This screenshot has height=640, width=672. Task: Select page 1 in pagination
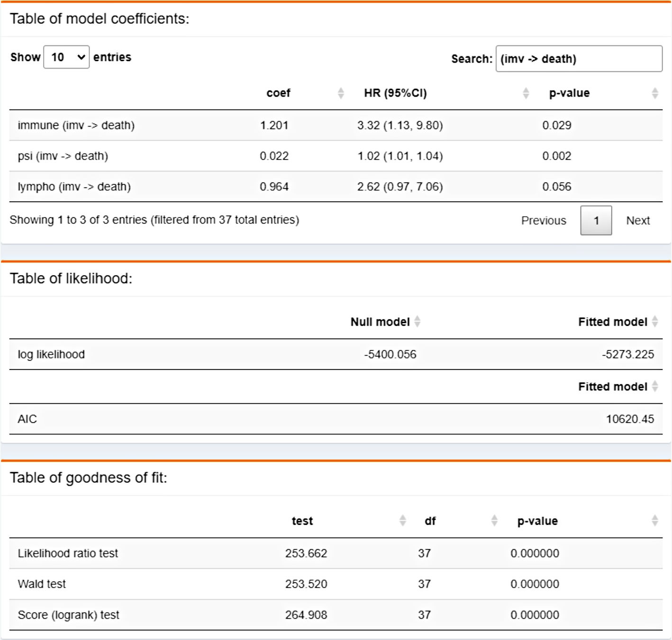(x=596, y=220)
